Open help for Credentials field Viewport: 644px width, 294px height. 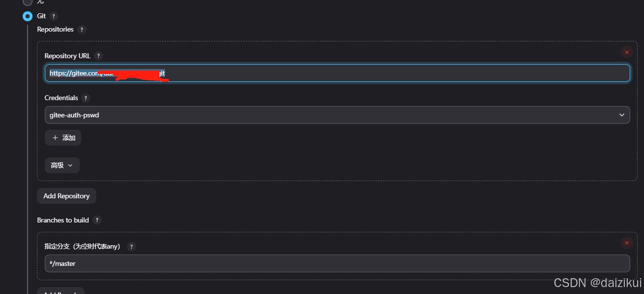click(86, 98)
